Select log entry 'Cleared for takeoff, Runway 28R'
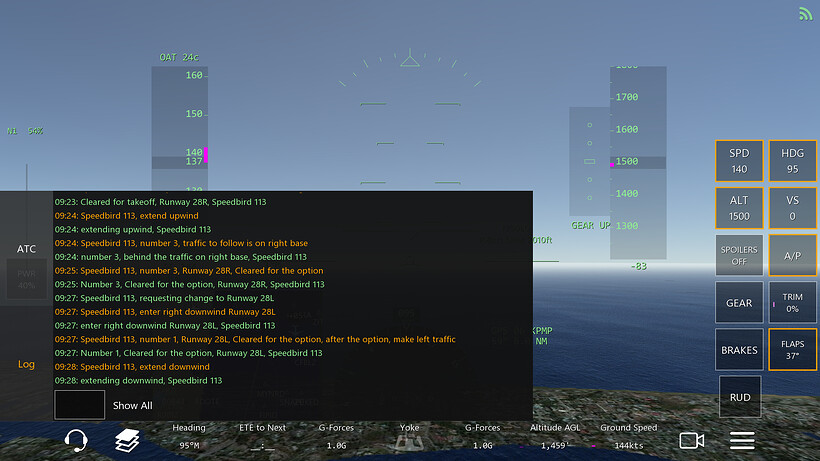The height and width of the screenshot is (461, 820). 161,202
